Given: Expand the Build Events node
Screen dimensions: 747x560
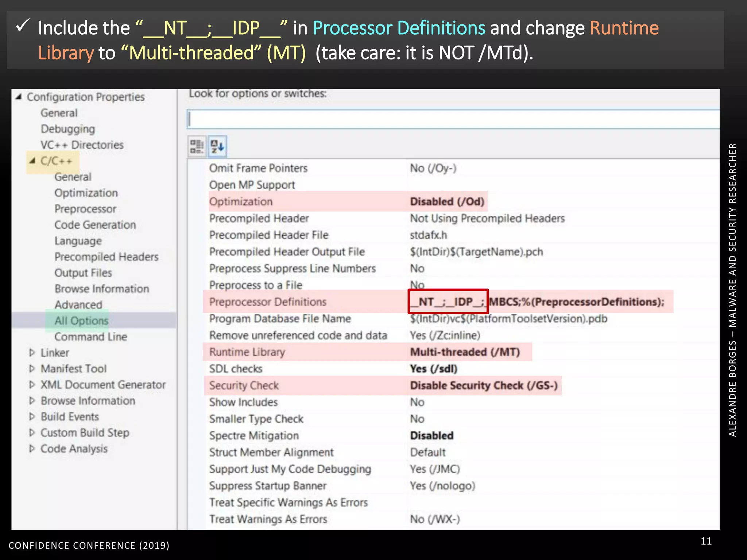Looking at the screenshot, I should (x=32, y=417).
